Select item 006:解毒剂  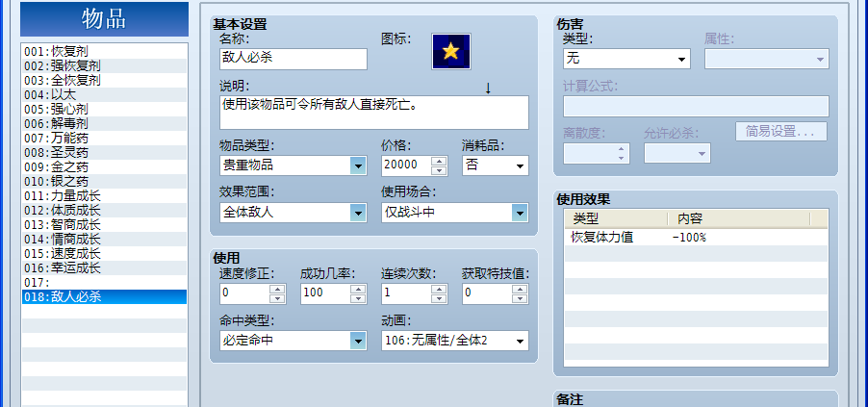[104, 123]
